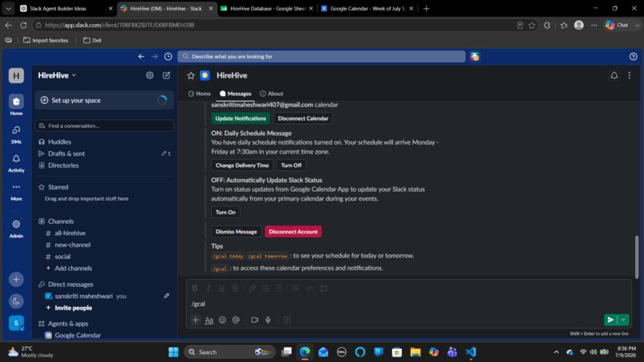The image size is (644, 362).
Task: Open history clock icon in Slack top bar
Action: point(168,56)
